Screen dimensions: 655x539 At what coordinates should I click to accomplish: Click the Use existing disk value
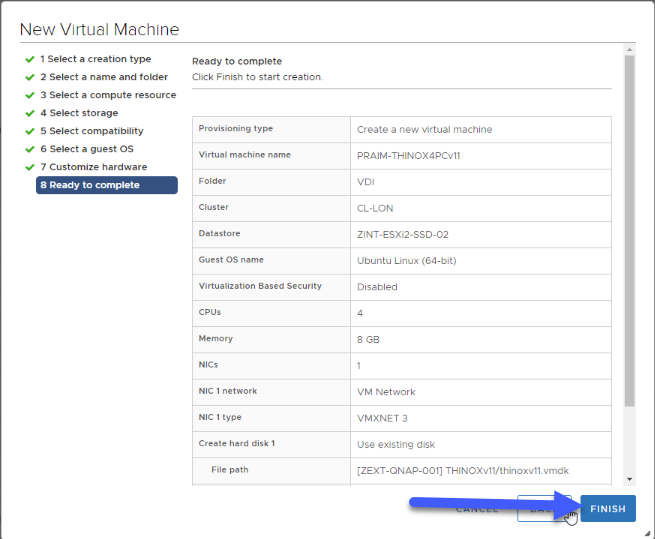point(396,445)
